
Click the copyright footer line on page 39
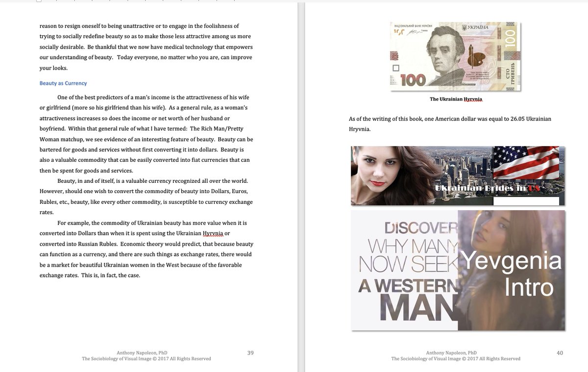coord(147,359)
